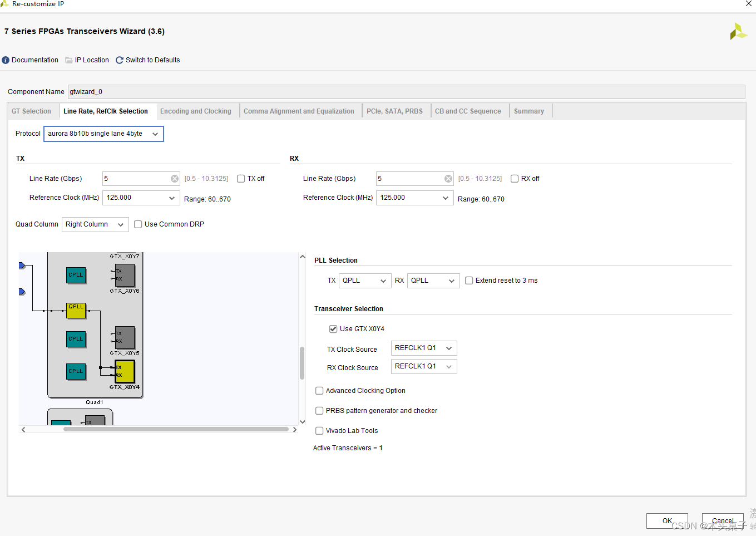Click the Cancel button
Image resolution: width=756 pixels, height=536 pixels.
tap(723, 521)
